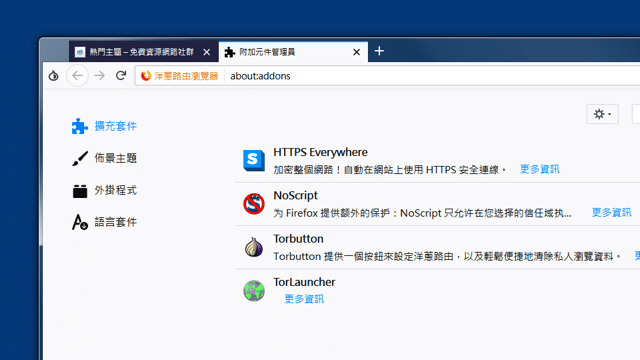Go back using the back arrow
The height and width of the screenshot is (360, 640).
tap(78, 76)
